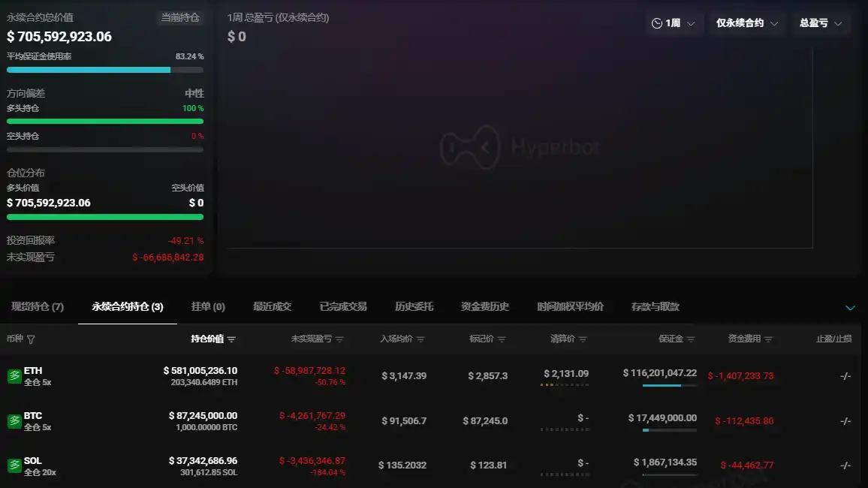Click the ETH row 止盈/止损 -/- cell
Viewport: 868px width, 488px height.
coord(845,376)
